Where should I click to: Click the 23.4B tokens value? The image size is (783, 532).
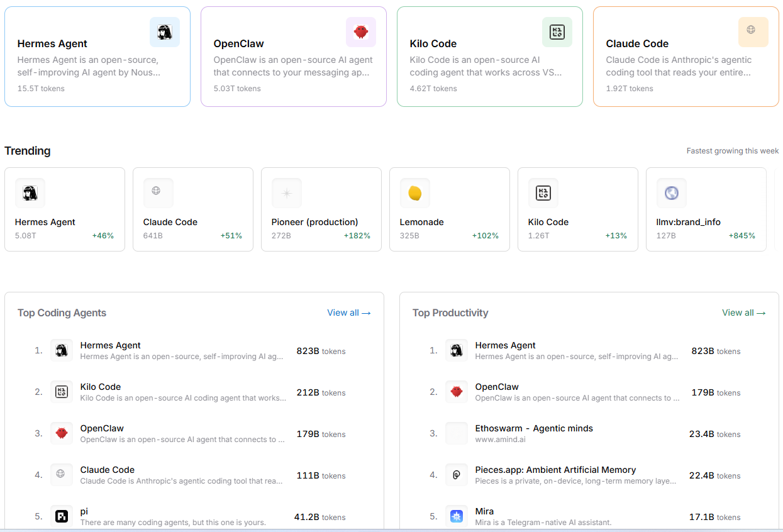(714, 434)
